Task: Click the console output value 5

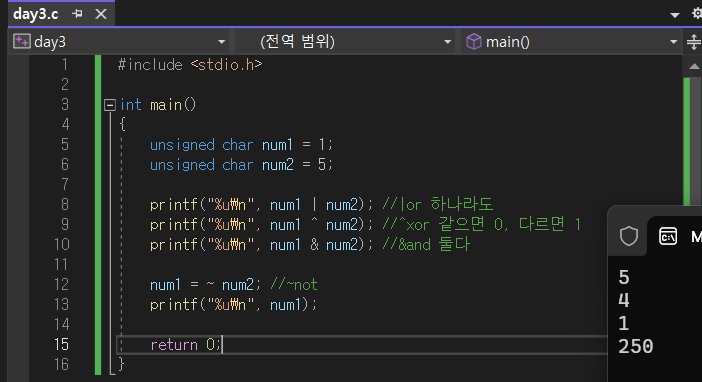Action: (624, 278)
